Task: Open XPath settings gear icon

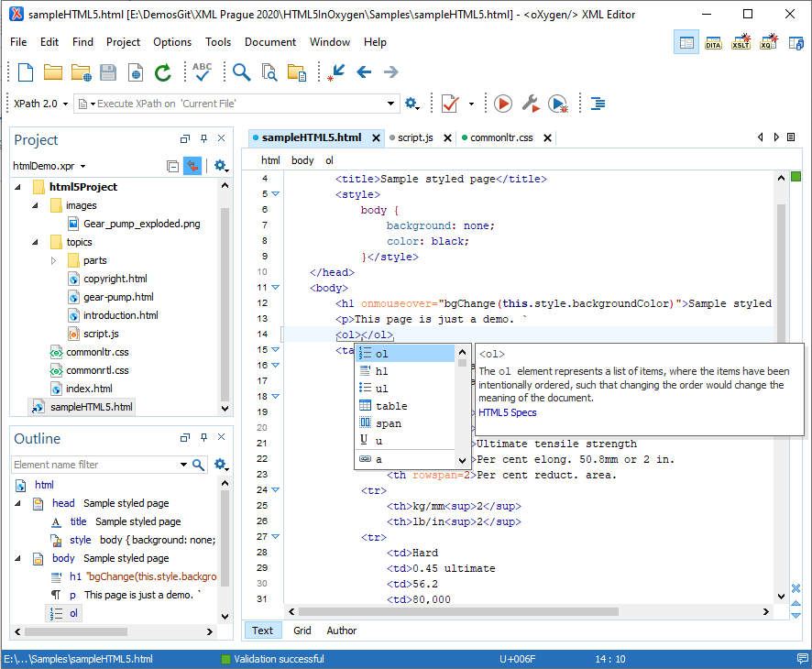Action: (x=411, y=104)
